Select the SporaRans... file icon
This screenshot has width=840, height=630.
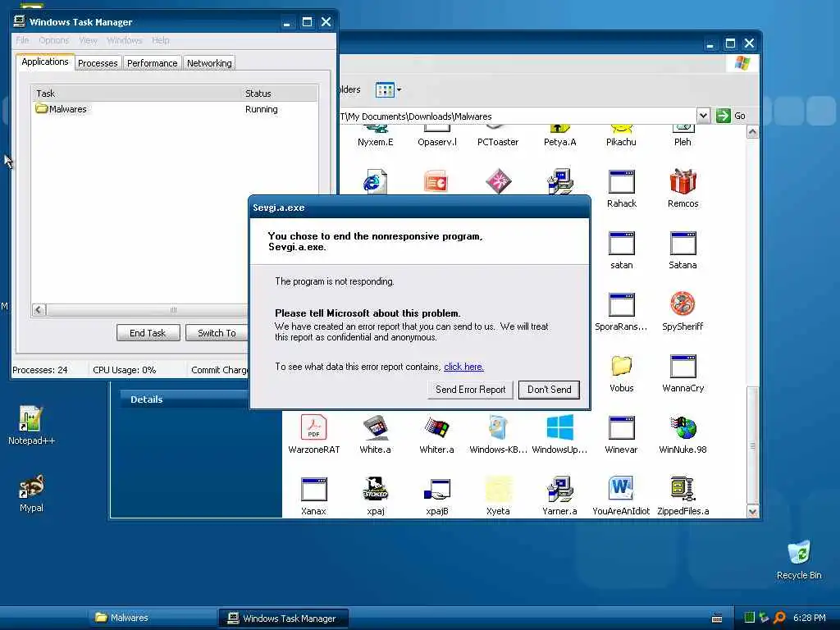(x=622, y=305)
